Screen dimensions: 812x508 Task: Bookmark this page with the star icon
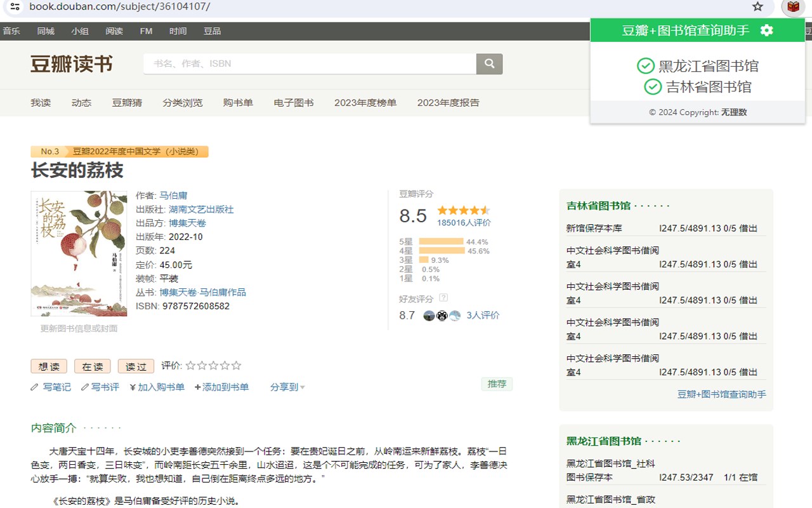[757, 7]
